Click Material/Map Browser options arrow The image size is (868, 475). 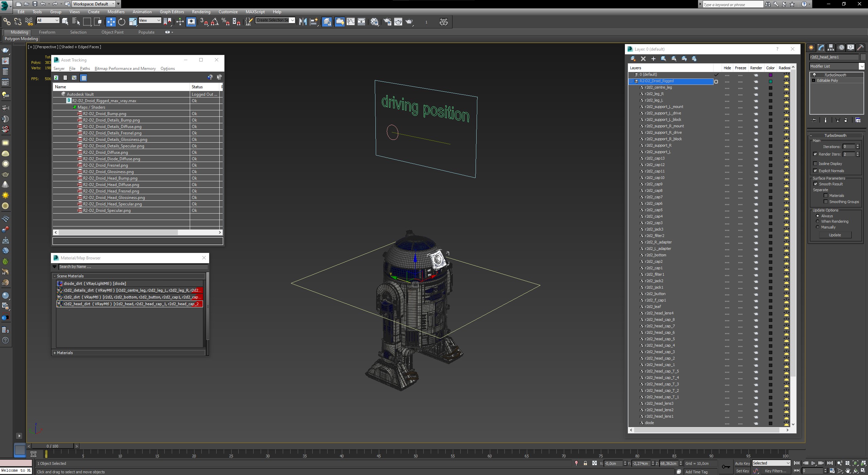[x=55, y=267]
